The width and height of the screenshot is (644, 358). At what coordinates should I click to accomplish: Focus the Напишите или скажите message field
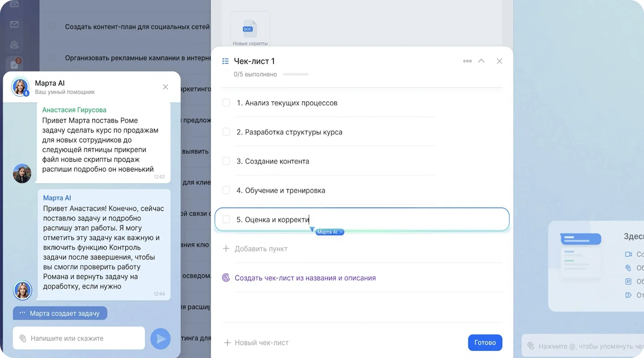85,338
